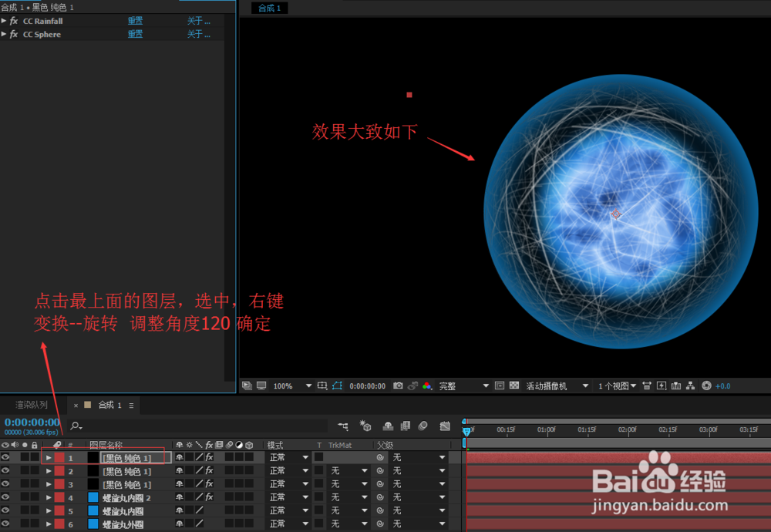Toggle visibility of 螺旋丸外圈 layer
The image size is (771, 532).
[5, 523]
